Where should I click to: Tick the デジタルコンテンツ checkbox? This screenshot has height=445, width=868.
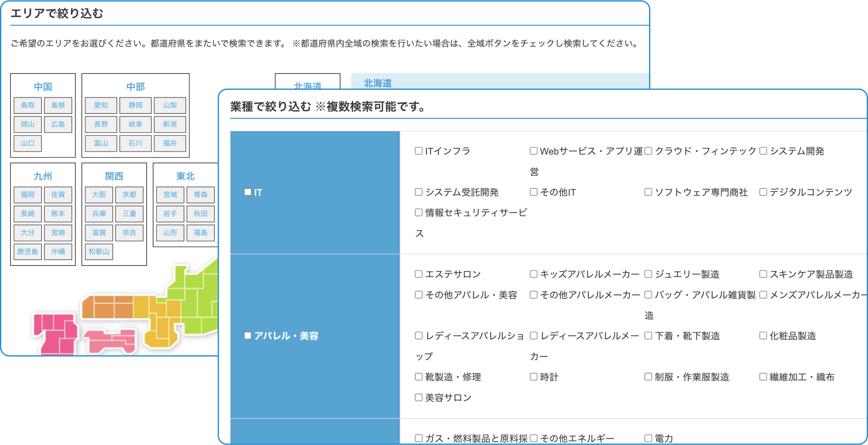tap(763, 192)
